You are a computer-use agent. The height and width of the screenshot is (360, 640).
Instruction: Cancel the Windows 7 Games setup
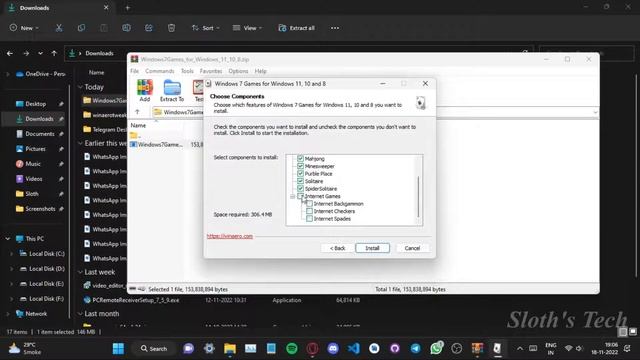point(412,248)
